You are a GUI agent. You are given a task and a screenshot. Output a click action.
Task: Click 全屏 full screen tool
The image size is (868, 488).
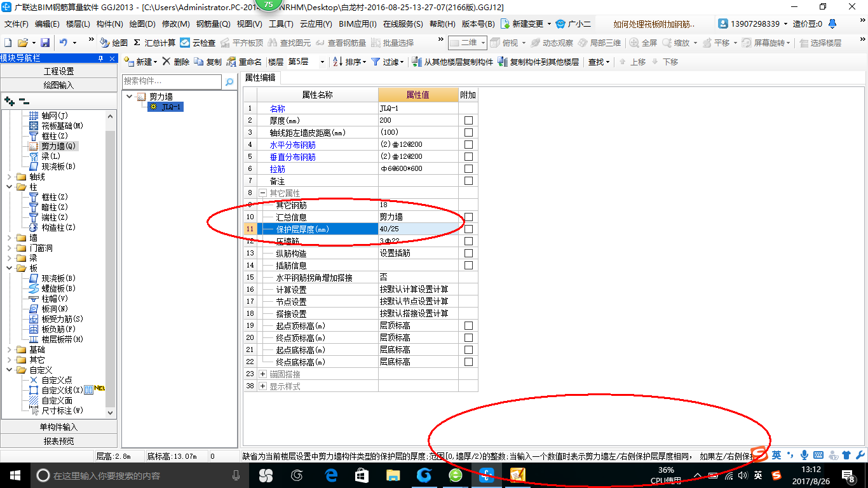(x=643, y=43)
